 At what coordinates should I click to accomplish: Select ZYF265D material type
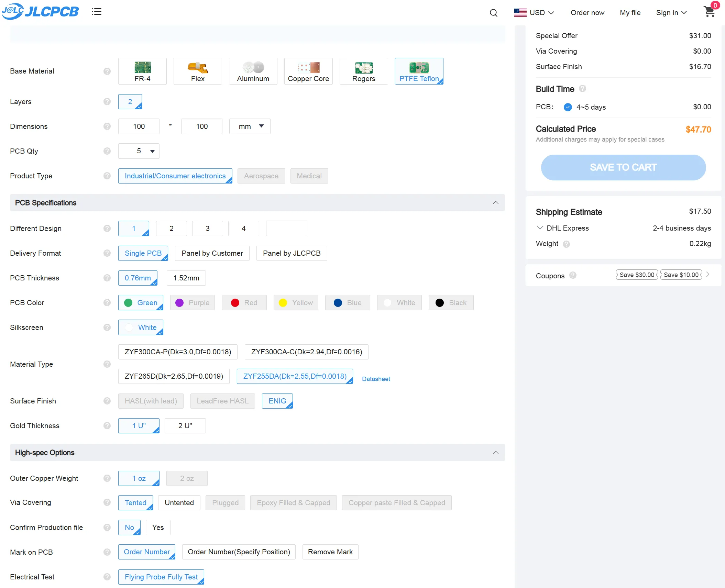(x=174, y=376)
